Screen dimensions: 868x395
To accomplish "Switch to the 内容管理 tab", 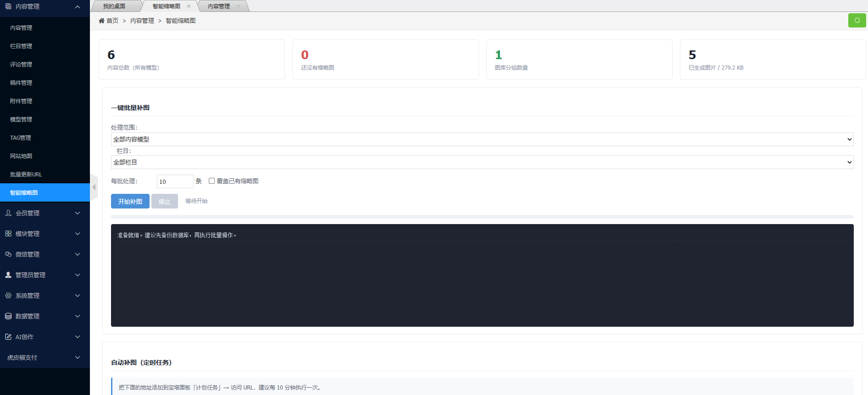I will [x=219, y=6].
